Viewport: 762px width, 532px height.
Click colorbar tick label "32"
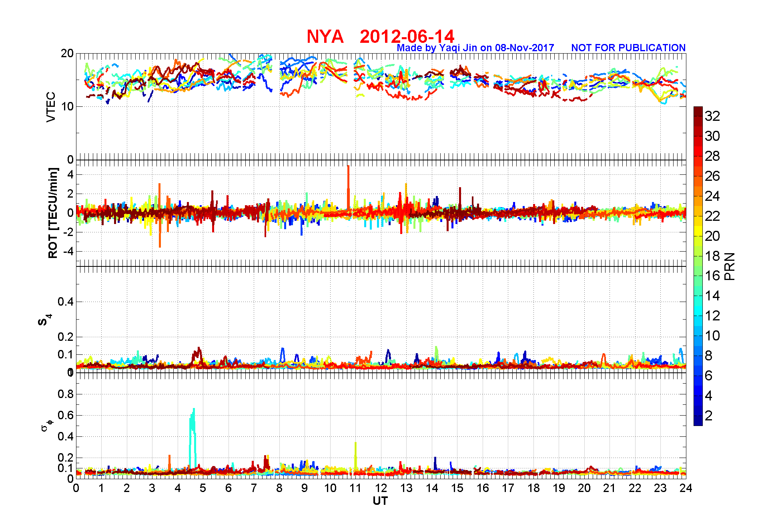pyautogui.click(x=712, y=116)
